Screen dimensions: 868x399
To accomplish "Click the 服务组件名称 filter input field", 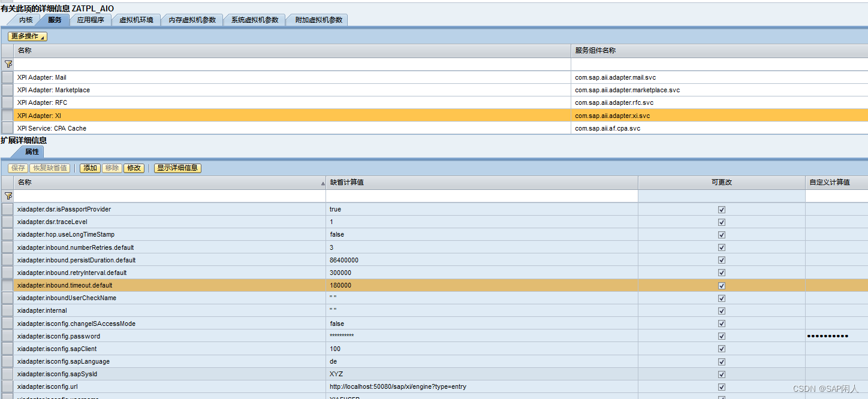I will 719,64.
